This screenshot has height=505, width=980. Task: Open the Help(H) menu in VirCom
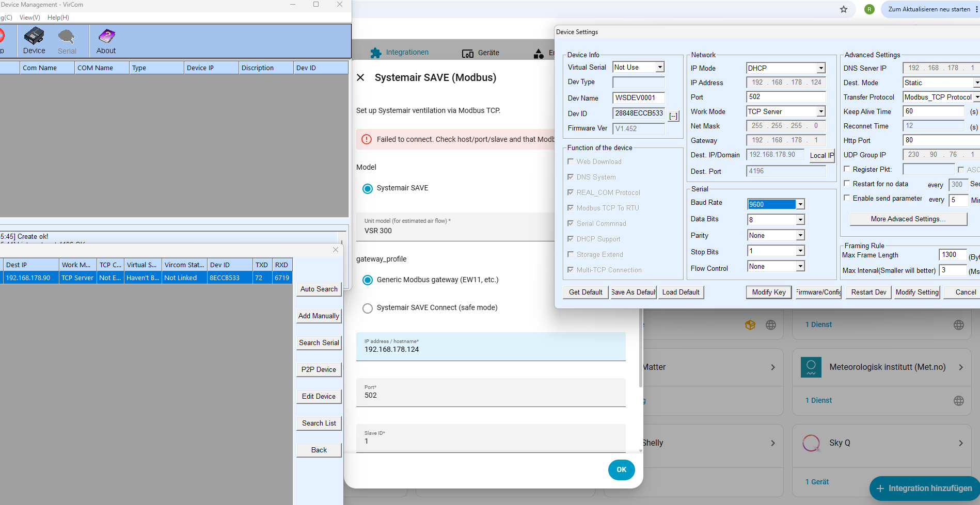point(58,18)
